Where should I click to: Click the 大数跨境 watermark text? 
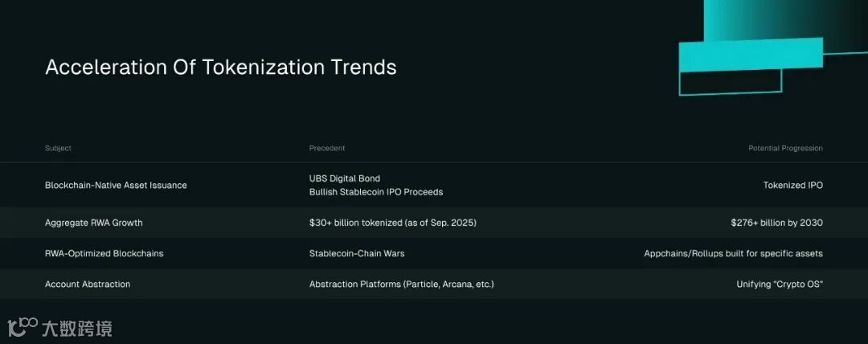tap(77, 328)
